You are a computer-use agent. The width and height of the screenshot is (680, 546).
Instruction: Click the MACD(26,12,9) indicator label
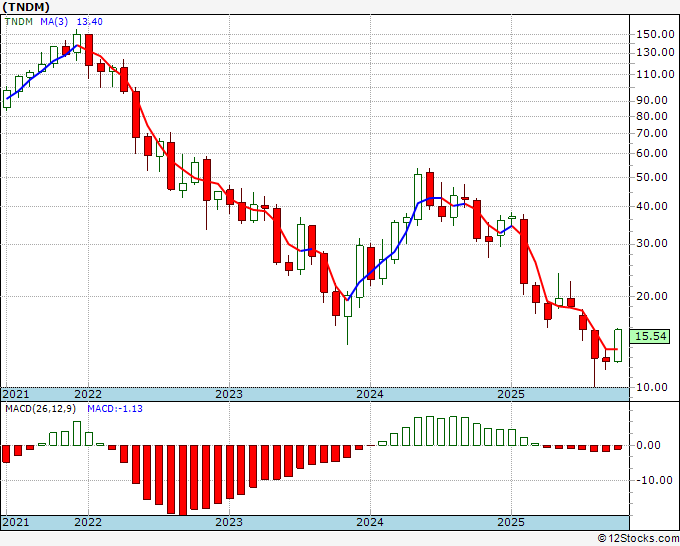[40, 409]
